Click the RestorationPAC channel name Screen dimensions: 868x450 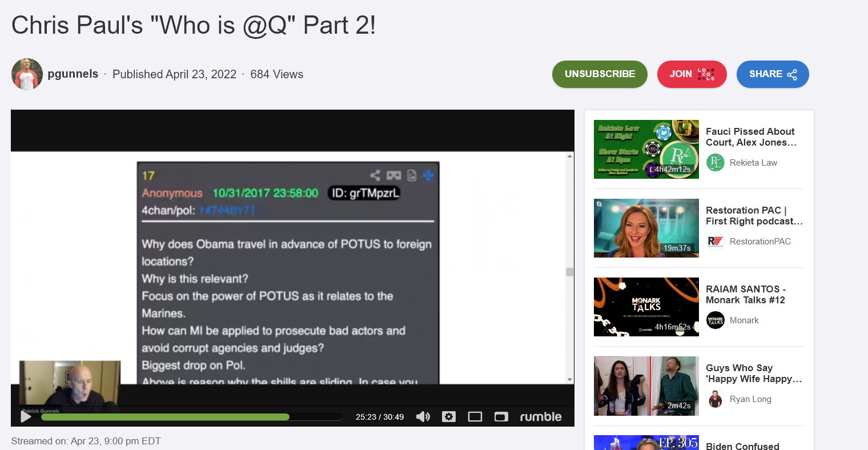(760, 242)
